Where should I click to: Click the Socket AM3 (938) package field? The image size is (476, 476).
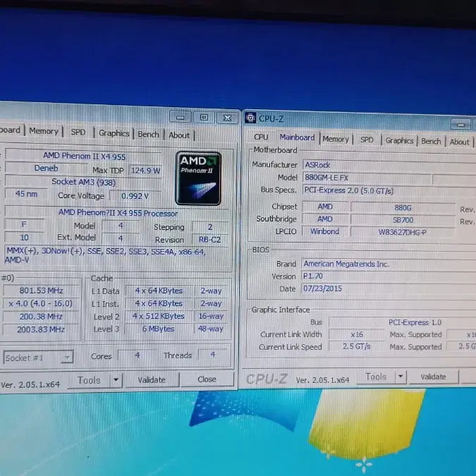point(83,182)
